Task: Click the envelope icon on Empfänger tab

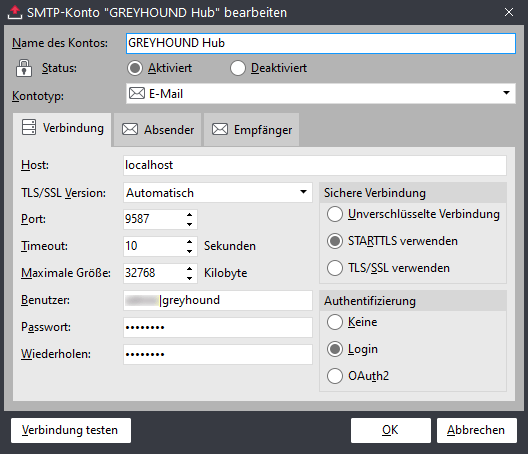Action: (220, 129)
